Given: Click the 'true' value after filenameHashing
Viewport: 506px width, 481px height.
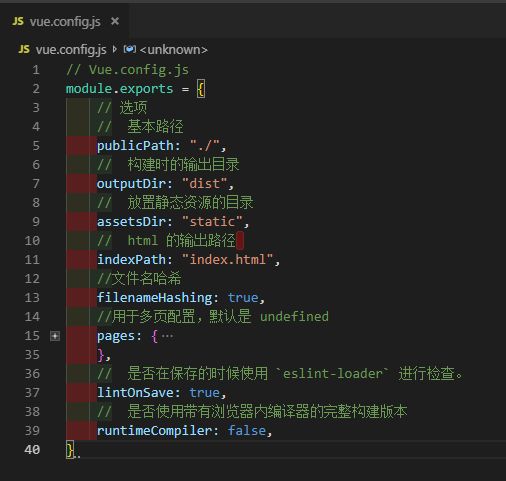Looking at the screenshot, I should (x=243, y=298).
